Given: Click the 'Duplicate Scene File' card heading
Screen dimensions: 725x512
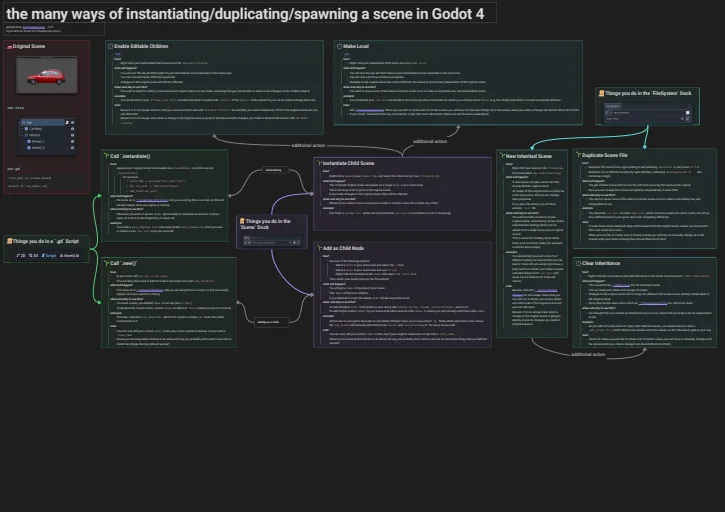Looking at the screenshot, I should click(605, 155).
